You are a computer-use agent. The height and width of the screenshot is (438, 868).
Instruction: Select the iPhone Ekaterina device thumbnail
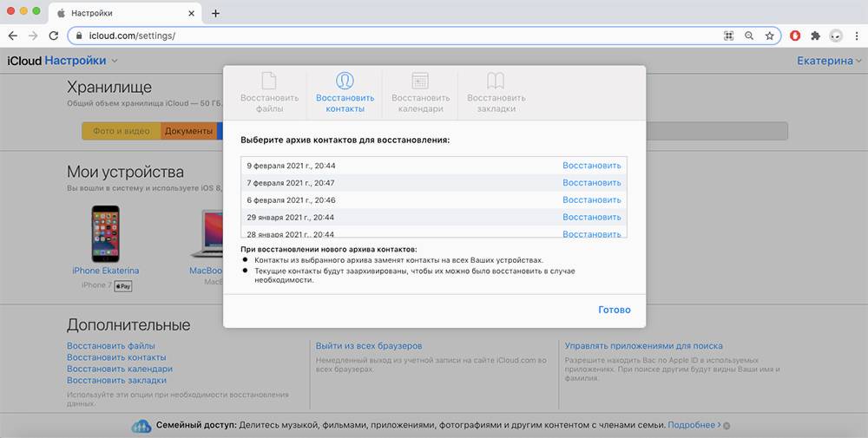[x=105, y=233]
